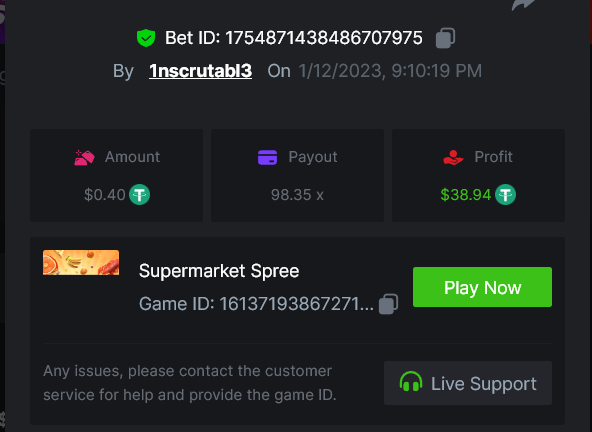The width and height of the screenshot is (592, 432).
Task: Click the red Profit hand icon
Action: [453, 157]
